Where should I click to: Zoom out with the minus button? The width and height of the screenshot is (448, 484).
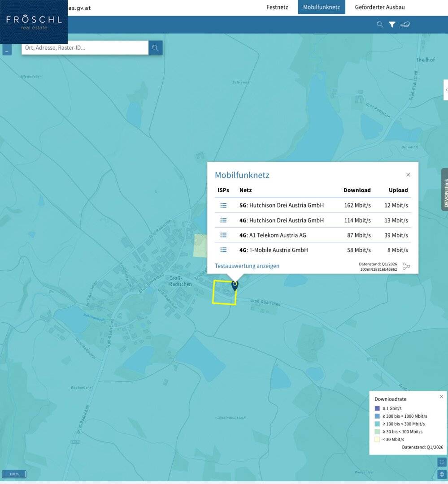[x=7, y=50]
